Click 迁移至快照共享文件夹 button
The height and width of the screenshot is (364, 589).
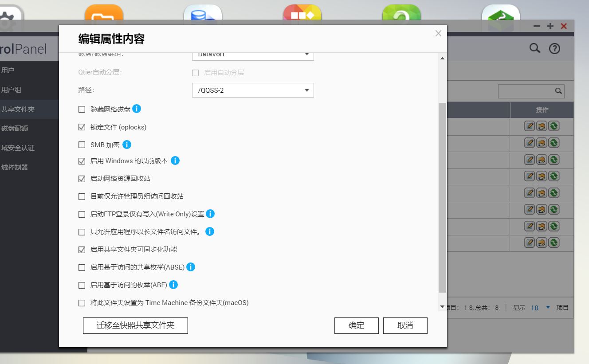coord(135,325)
